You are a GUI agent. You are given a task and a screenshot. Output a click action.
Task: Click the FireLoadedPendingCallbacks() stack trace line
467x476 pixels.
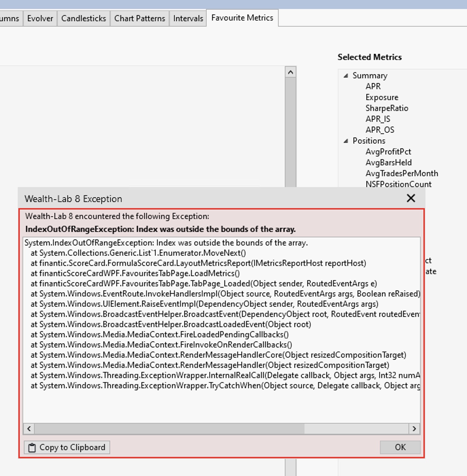[159, 335]
